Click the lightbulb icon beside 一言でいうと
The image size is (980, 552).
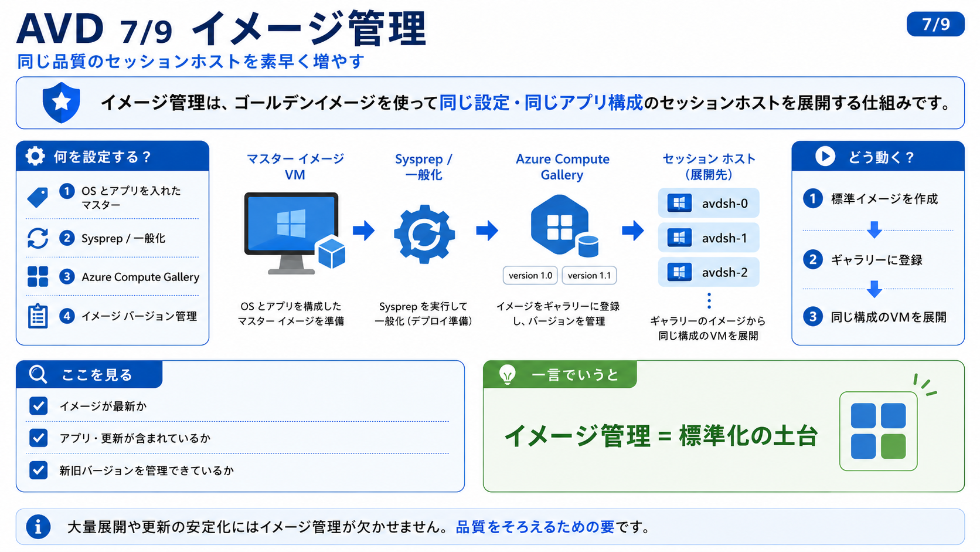click(x=507, y=374)
